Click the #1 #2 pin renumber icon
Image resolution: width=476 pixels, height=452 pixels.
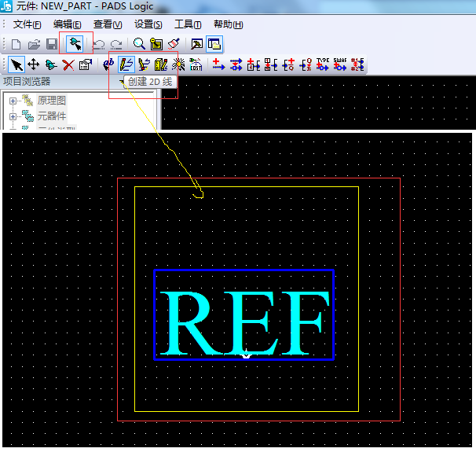[x=357, y=64]
